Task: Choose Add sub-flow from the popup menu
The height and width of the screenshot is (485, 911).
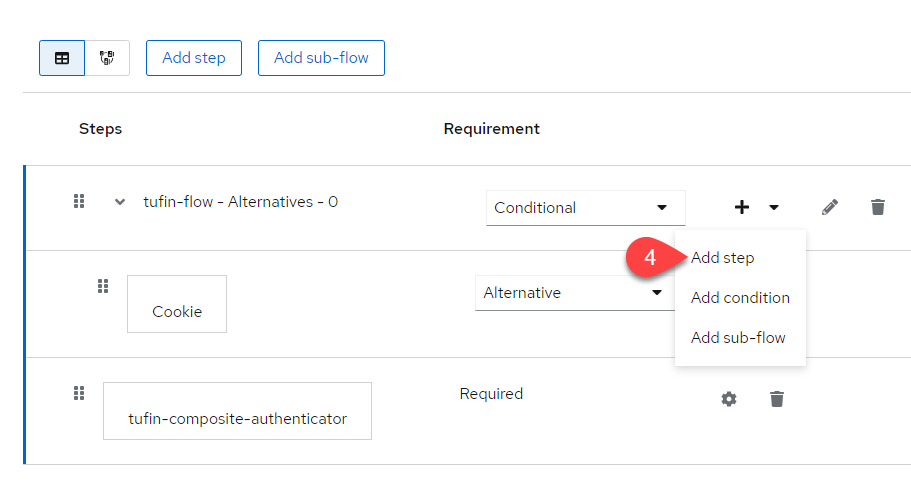Action: click(738, 338)
